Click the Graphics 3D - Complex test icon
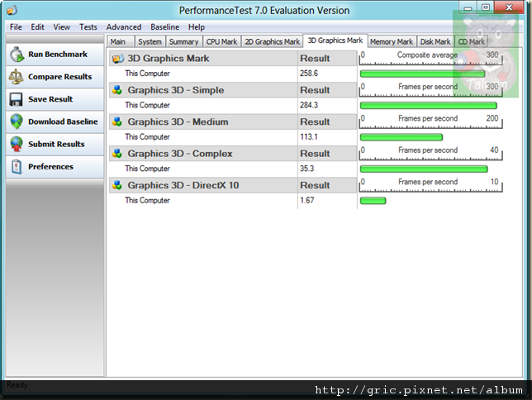Viewport: 532px width, 400px height. [117, 154]
